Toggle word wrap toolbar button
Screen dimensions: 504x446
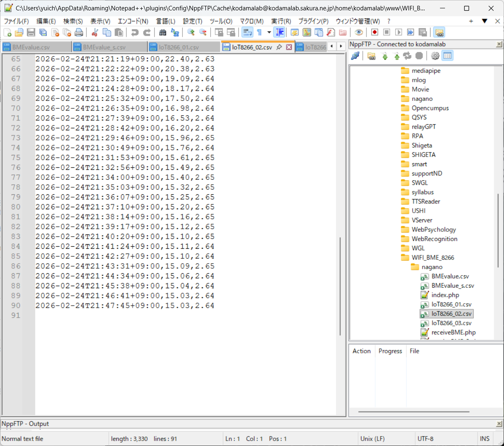(247, 32)
